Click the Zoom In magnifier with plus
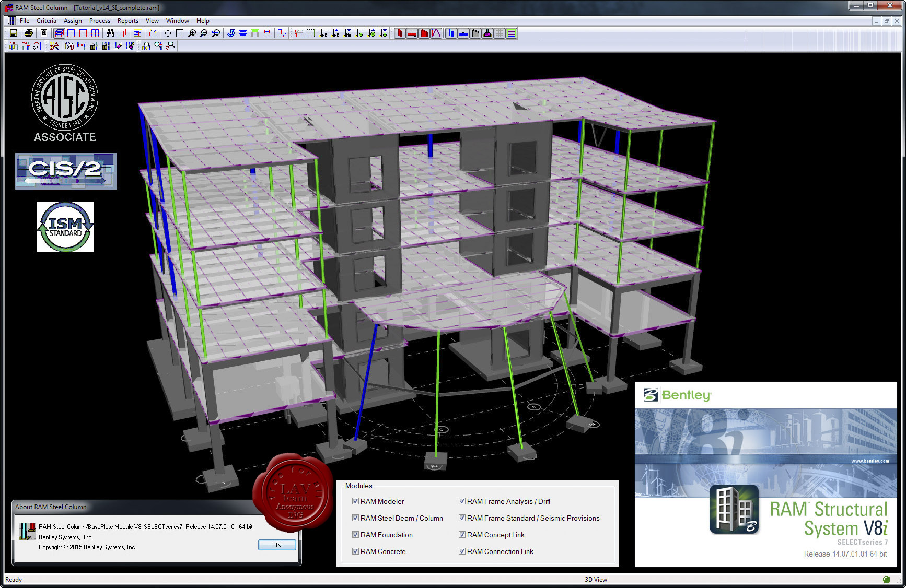The height and width of the screenshot is (588, 906). [192, 33]
